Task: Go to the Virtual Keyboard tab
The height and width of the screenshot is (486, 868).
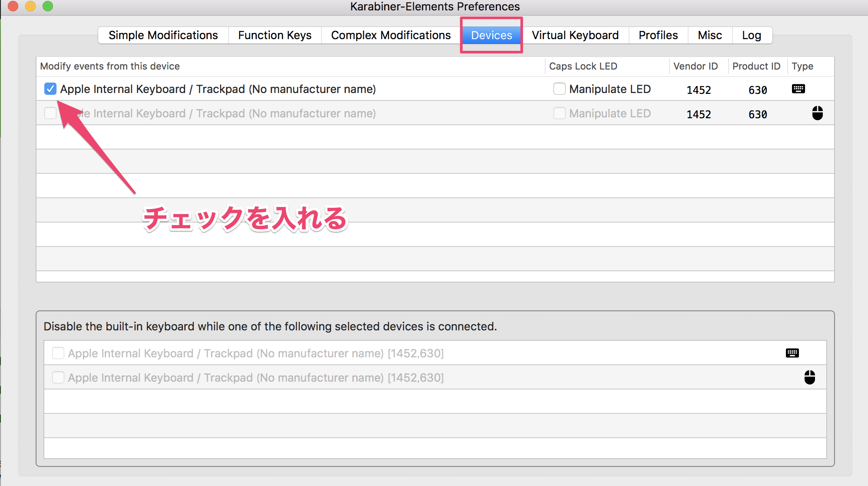Action: [575, 35]
